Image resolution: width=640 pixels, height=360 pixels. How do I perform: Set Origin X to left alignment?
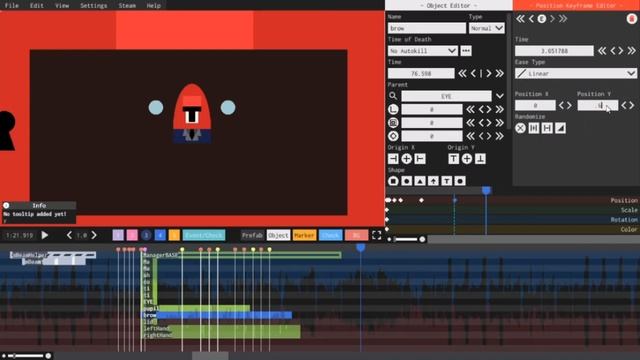pos(393,159)
